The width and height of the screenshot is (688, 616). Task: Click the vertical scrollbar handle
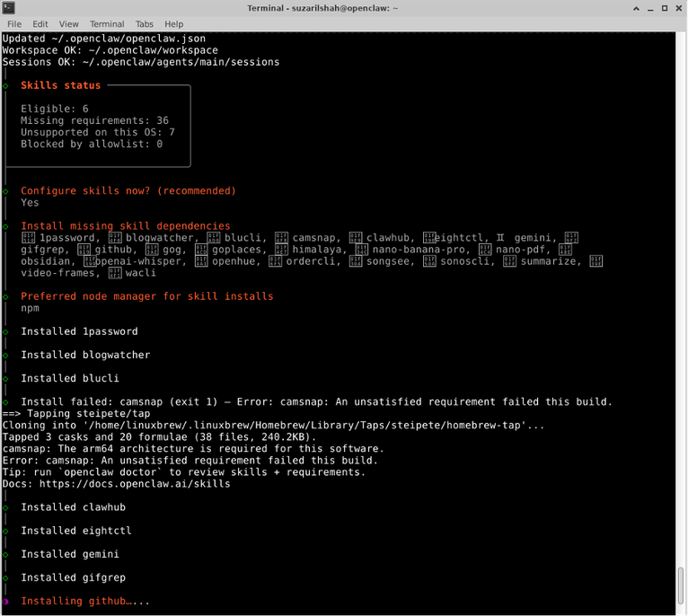point(681,586)
